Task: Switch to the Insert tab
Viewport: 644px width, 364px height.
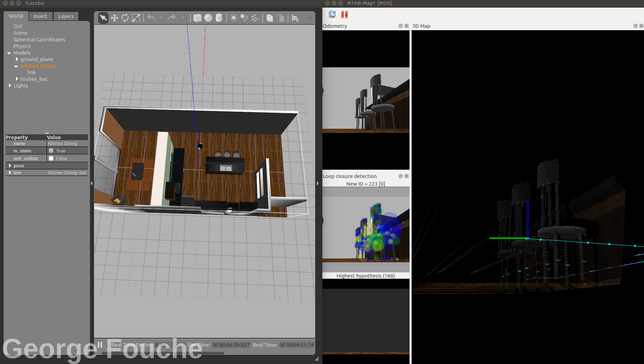Action: point(40,16)
